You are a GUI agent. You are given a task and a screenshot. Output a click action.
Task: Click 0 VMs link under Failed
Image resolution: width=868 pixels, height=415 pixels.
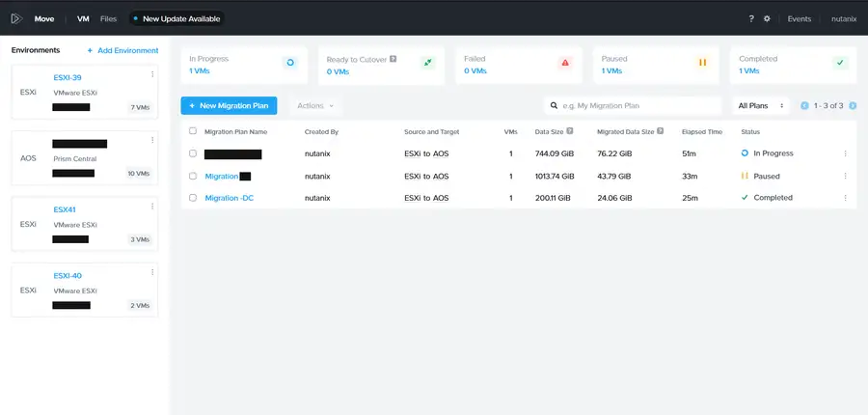point(475,70)
